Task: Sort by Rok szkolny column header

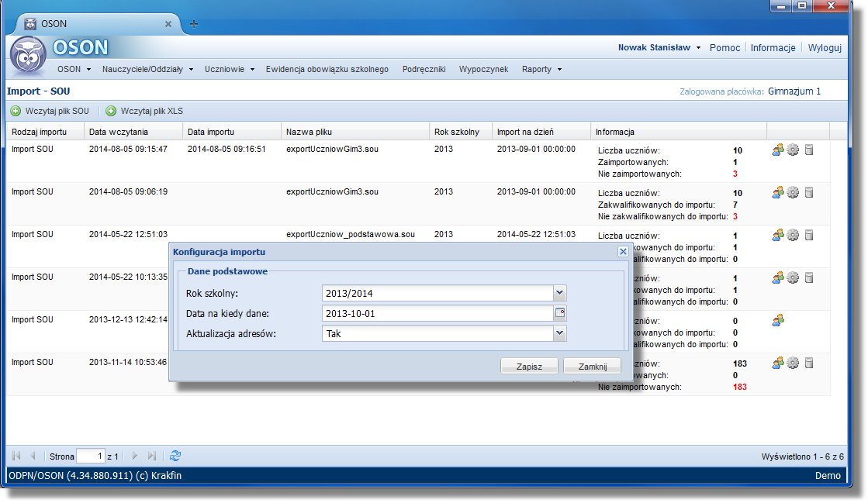Action: (461, 132)
